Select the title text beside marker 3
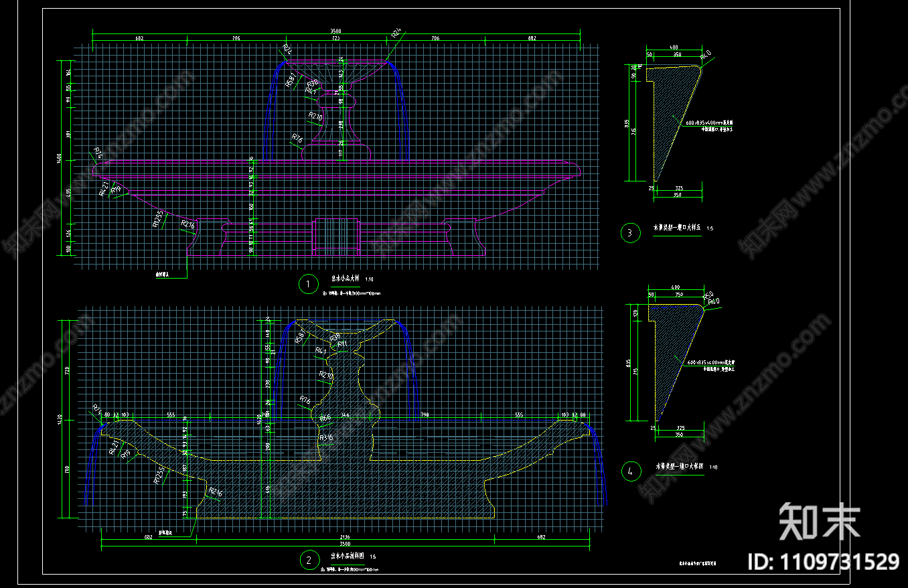Viewport: 908px width, 588px height. (x=677, y=228)
